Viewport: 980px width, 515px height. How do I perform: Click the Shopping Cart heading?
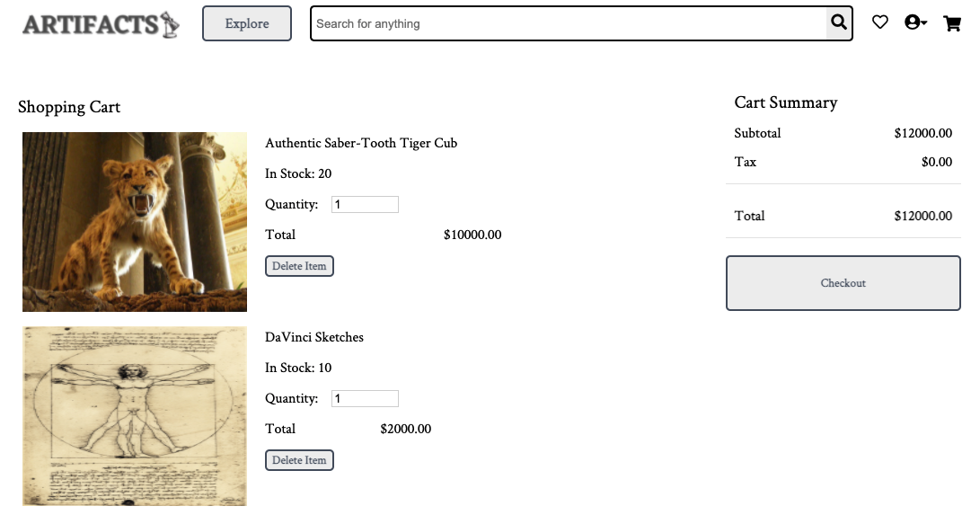[x=69, y=107]
